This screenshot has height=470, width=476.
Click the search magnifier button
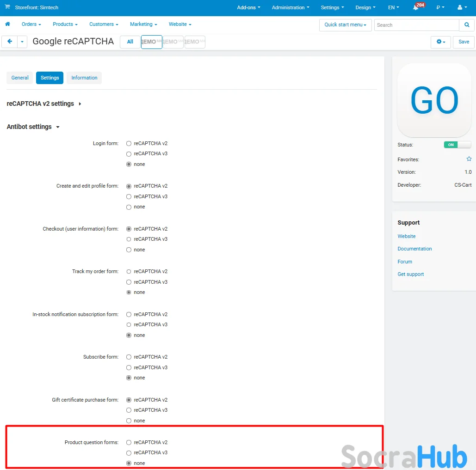[x=466, y=25]
